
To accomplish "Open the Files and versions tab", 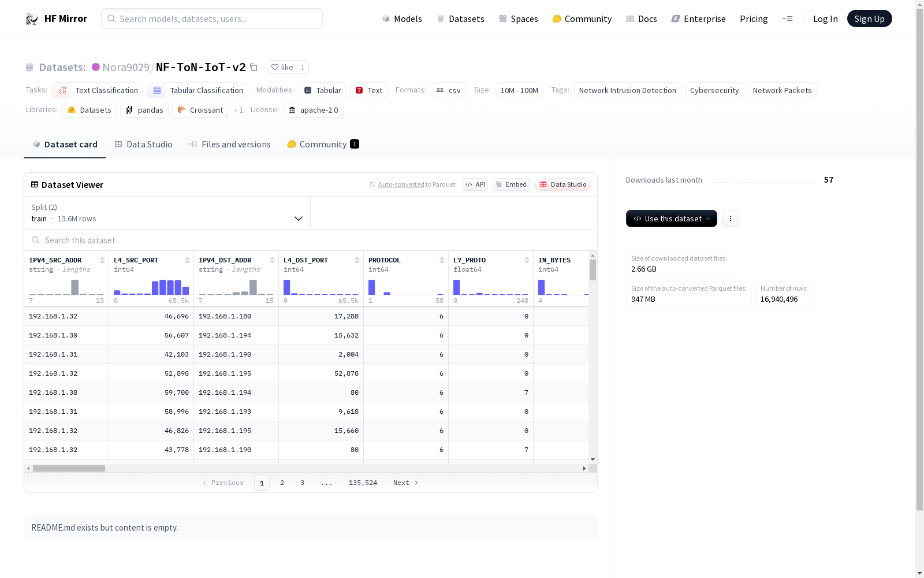I will click(x=230, y=144).
